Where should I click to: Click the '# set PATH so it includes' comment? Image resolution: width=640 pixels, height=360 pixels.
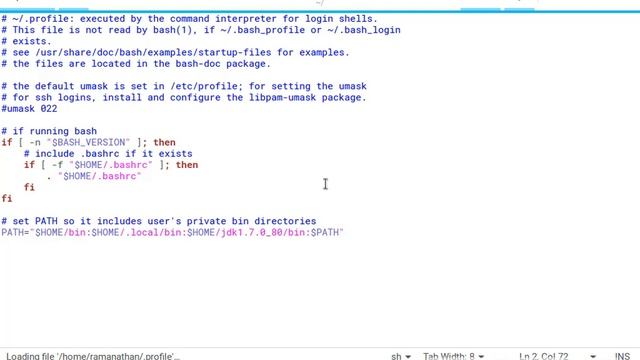coord(158,221)
